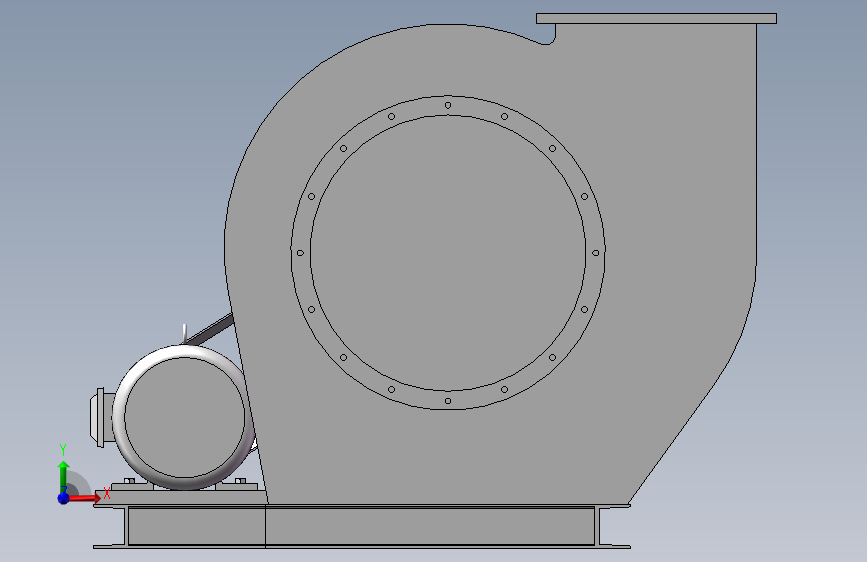Select the motor's round end cover
Screen dimensions: 867x562
(185, 417)
